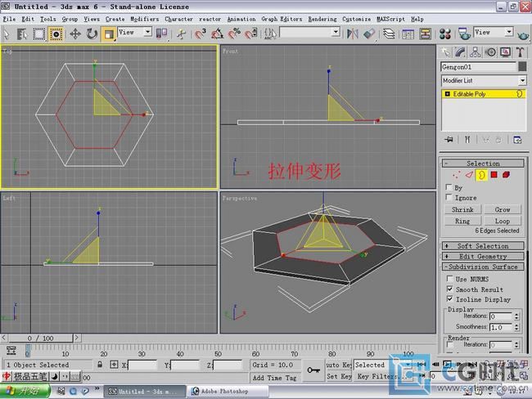532x399 pixels.
Task: Uncheck the Isoline Display checkbox
Action: [x=450, y=299]
